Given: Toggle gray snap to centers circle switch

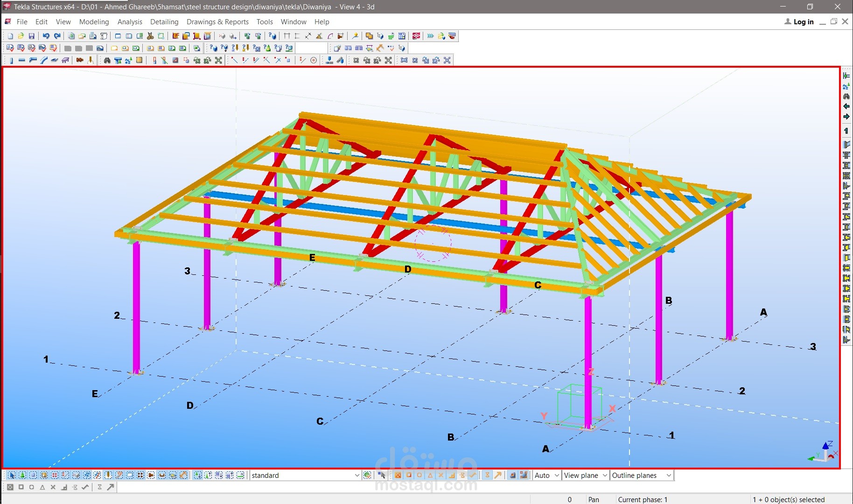Looking at the screenshot, I should point(31,487).
